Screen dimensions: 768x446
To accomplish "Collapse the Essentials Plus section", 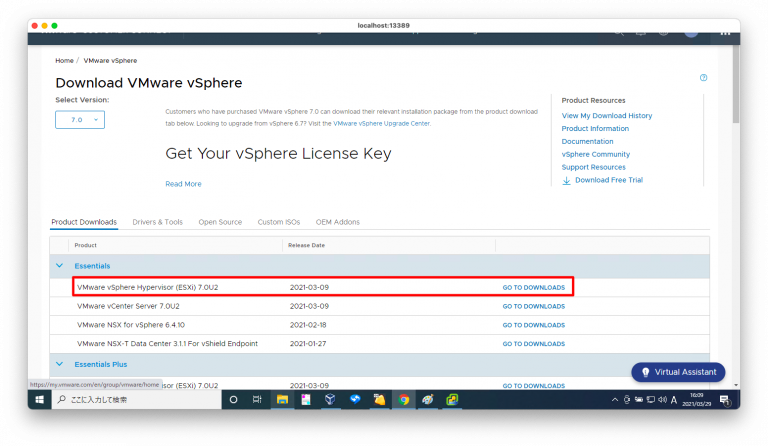I will pyautogui.click(x=60, y=364).
